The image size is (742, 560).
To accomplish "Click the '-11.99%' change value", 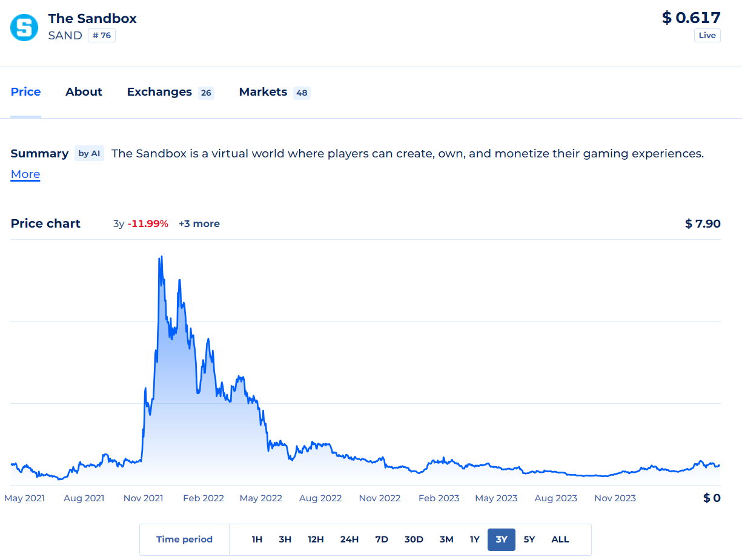I will pos(148,224).
